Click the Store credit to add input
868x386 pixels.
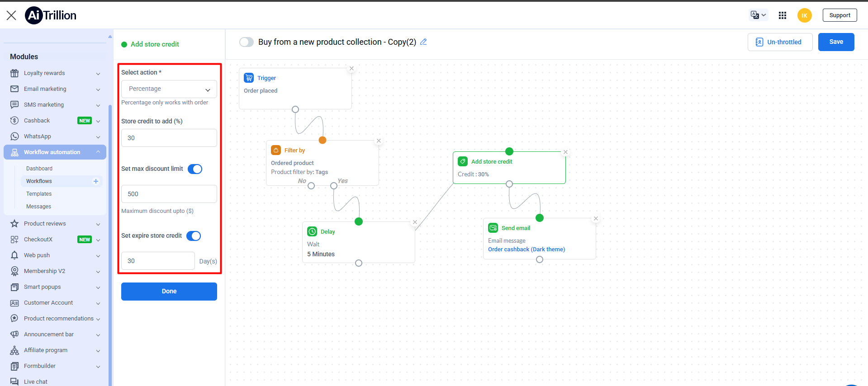pos(169,138)
